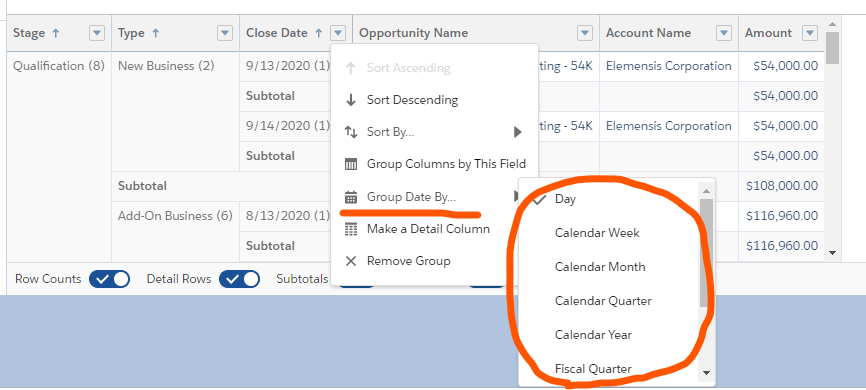Click the Sort Descending arrow icon
Image resolution: width=866 pixels, height=390 pixels.
tap(351, 100)
